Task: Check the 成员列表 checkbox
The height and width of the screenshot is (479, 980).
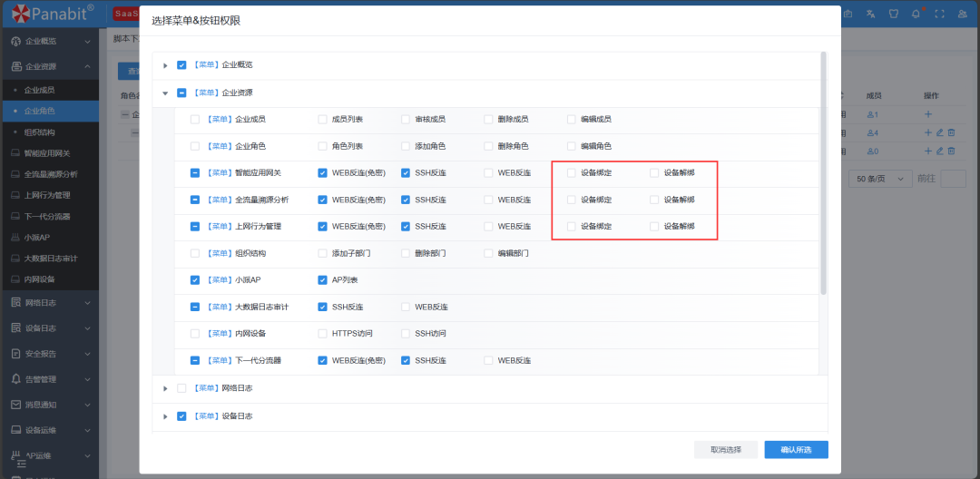Action: (x=322, y=119)
